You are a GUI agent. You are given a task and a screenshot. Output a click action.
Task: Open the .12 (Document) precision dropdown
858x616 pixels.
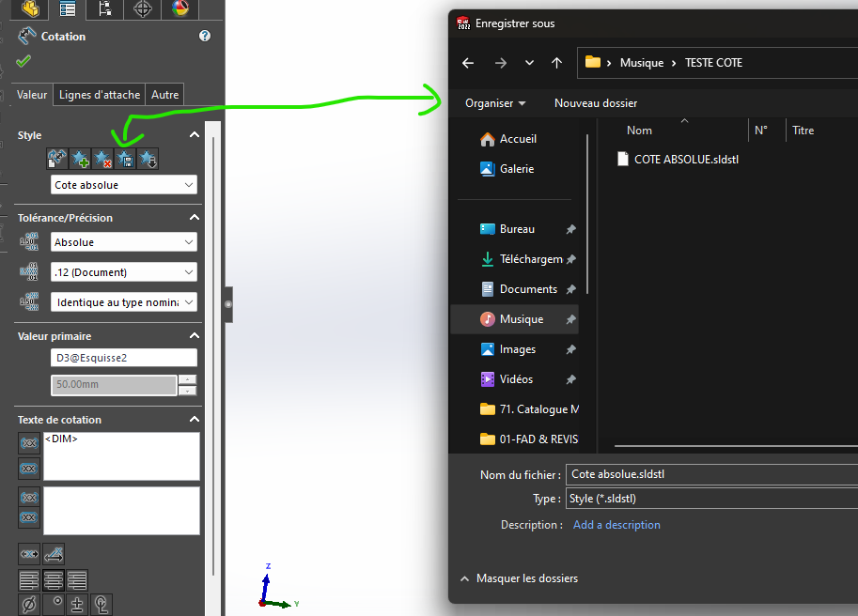124,272
